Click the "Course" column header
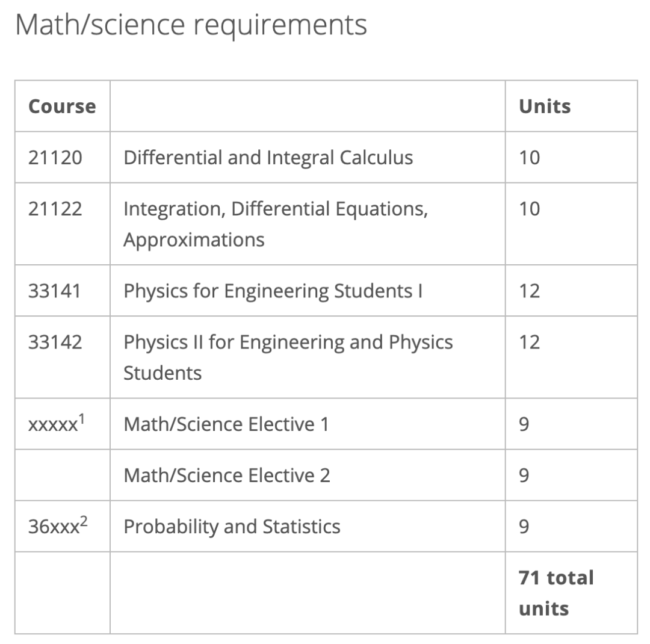 pyautogui.click(x=62, y=107)
